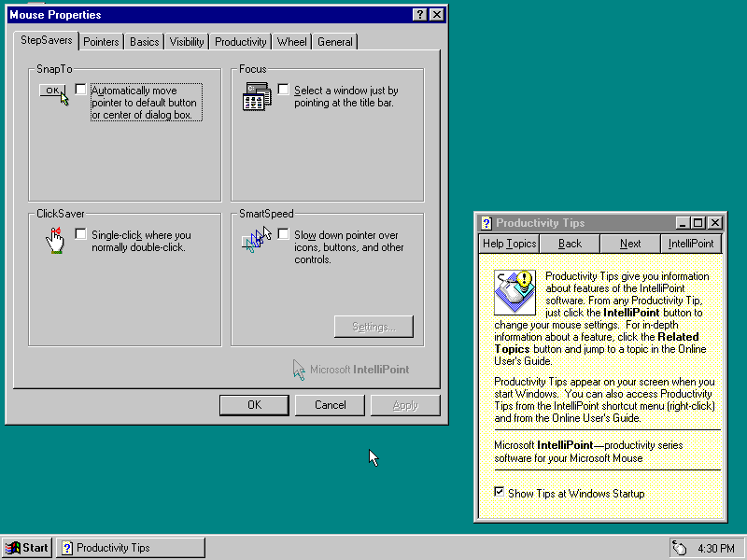The height and width of the screenshot is (560, 747).
Task: Click the SnapTo group label
Action: point(54,69)
